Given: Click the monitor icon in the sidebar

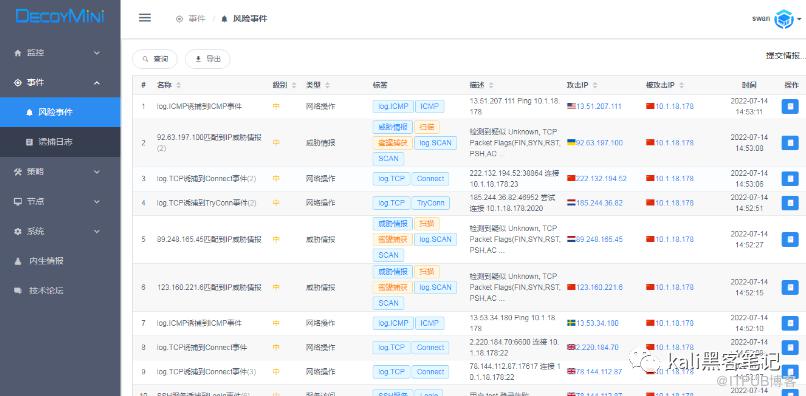Looking at the screenshot, I should pyautogui.click(x=18, y=202).
